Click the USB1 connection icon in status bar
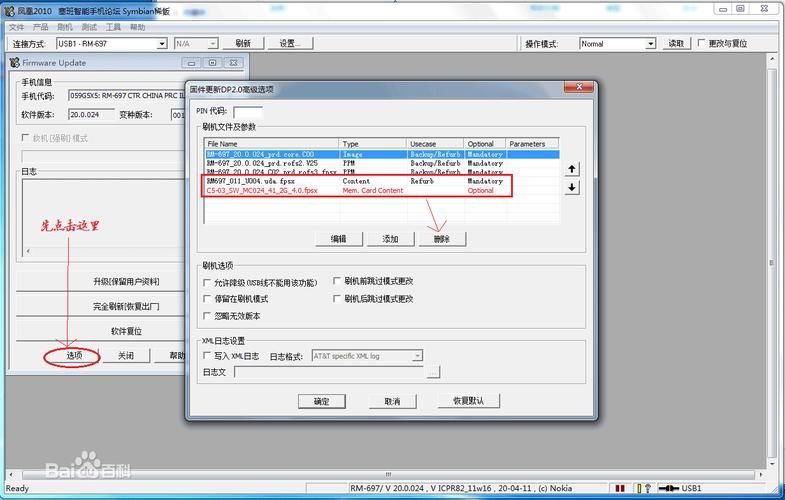Image resolution: width=785 pixels, height=500 pixels. (668, 488)
